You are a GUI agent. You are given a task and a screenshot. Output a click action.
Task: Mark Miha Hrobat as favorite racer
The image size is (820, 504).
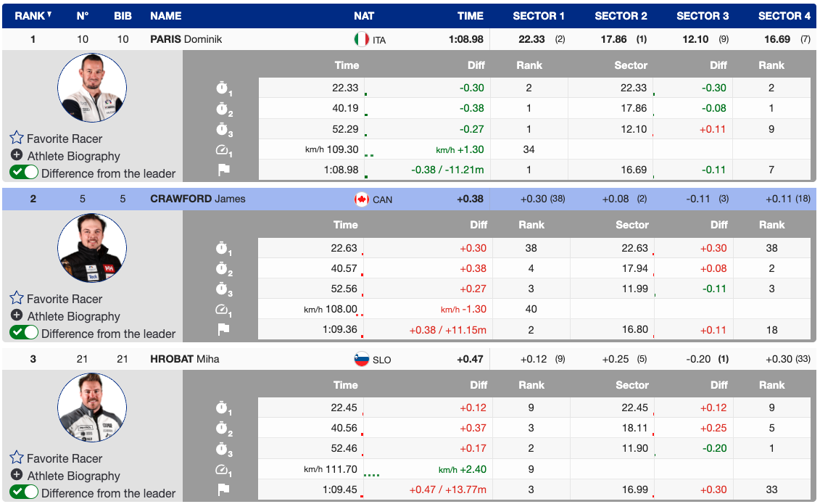[17, 458]
